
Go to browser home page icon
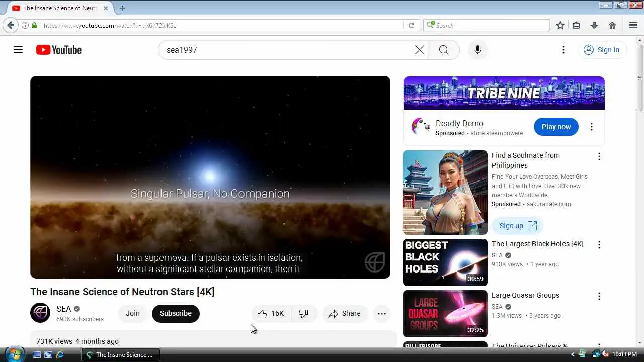612,25
